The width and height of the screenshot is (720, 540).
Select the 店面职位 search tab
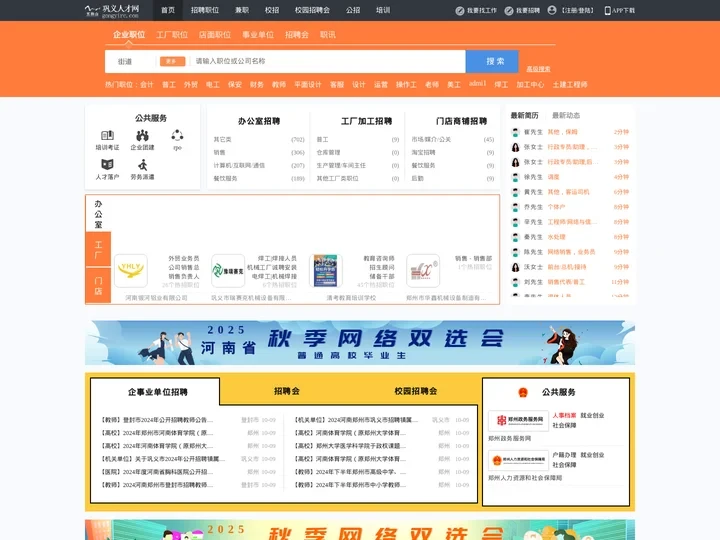coord(215,35)
